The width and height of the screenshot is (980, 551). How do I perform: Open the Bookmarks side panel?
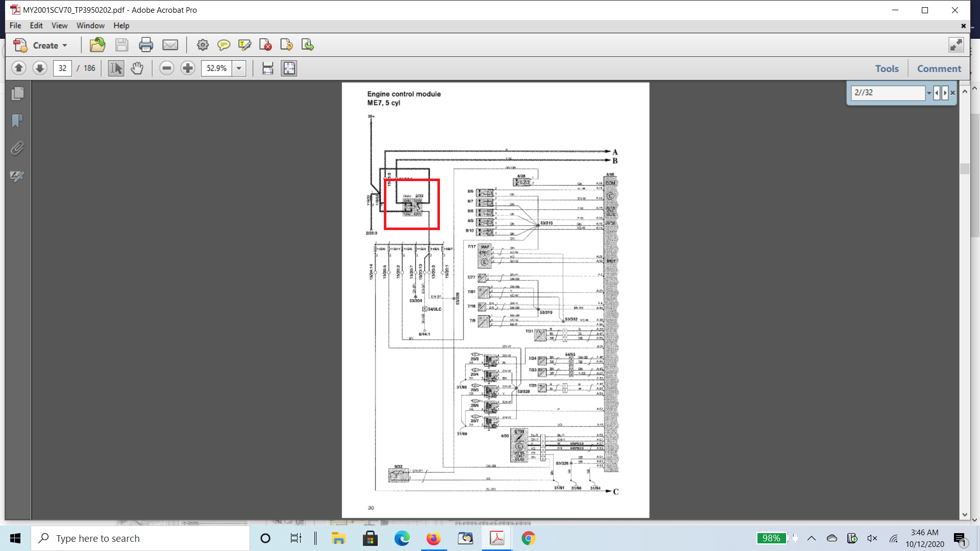pyautogui.click(x=17, y=121)
